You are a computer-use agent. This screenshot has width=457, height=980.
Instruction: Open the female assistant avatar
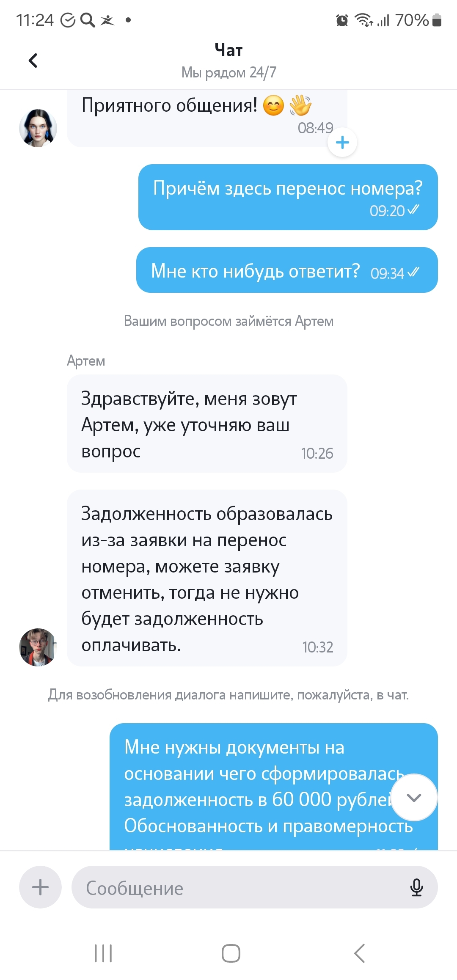[38, 128]
